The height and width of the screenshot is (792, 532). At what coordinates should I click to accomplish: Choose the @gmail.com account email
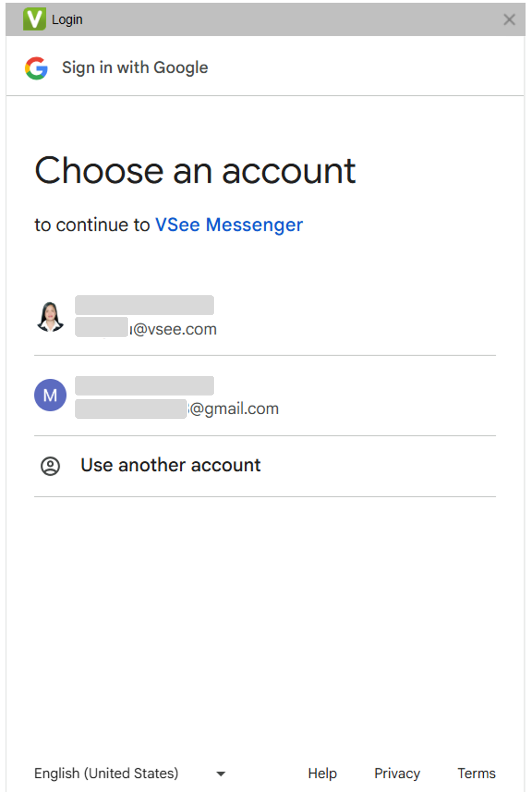(x=233, y=409)
